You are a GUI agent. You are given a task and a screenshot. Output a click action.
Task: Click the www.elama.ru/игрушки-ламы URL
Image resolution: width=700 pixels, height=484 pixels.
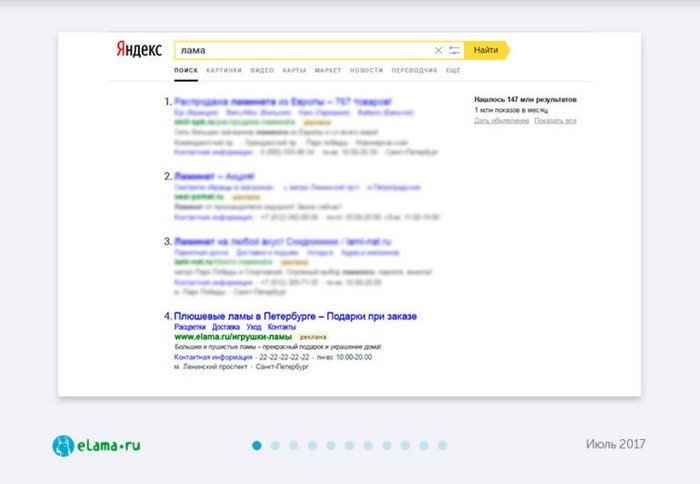point(233,337)
